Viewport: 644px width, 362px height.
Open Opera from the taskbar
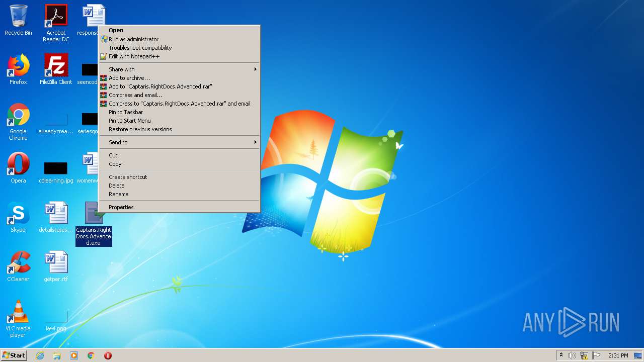(x=108, y=355)
